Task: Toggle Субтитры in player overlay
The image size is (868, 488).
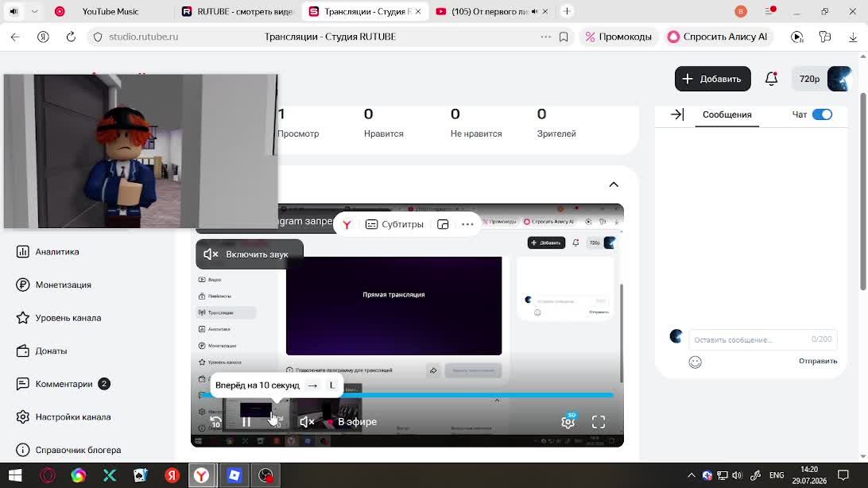Action: point(395,225)
